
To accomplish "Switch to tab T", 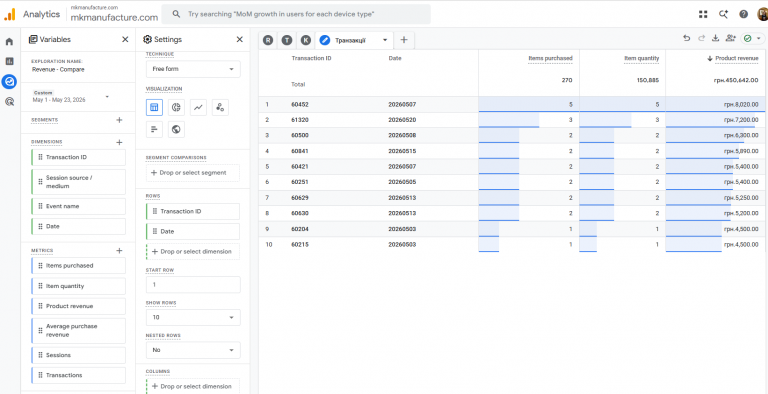I will (287, 40).
